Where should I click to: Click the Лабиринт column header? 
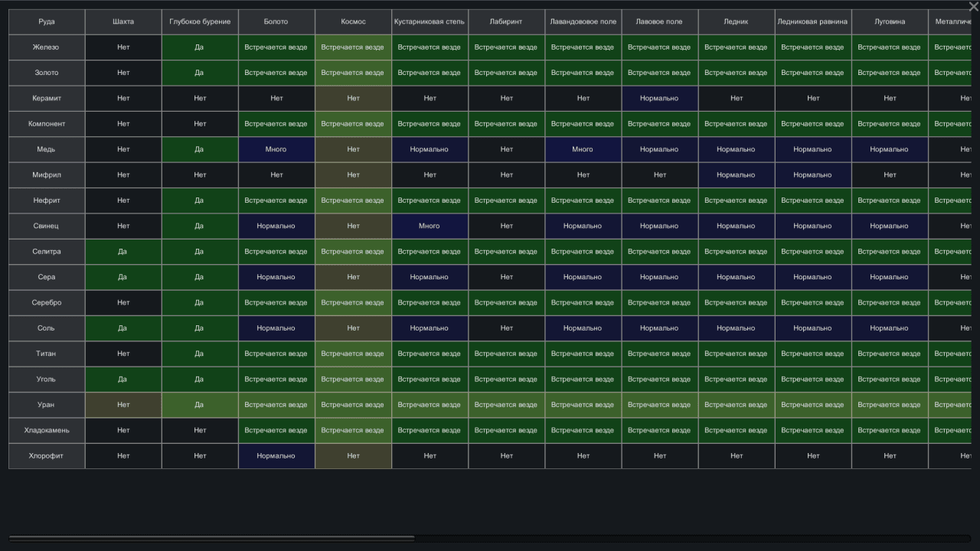click(506, 21)
